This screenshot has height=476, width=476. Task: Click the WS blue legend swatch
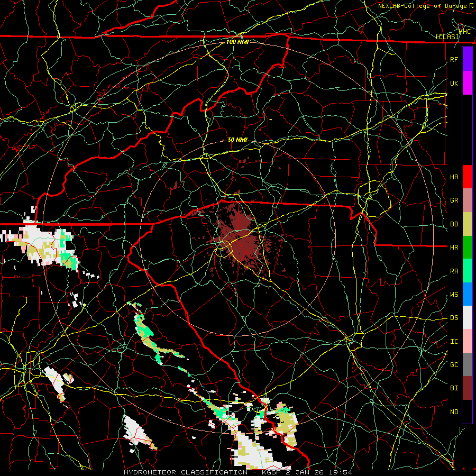[x=467, y=294]
